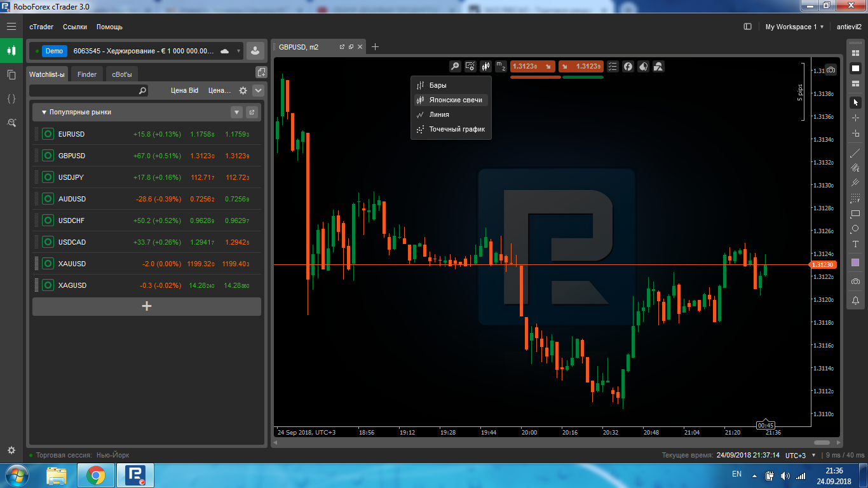The height and width of the screenshot is (488, 868).
Task: Switch to the Finder tab
Action: tap(87, 74)
